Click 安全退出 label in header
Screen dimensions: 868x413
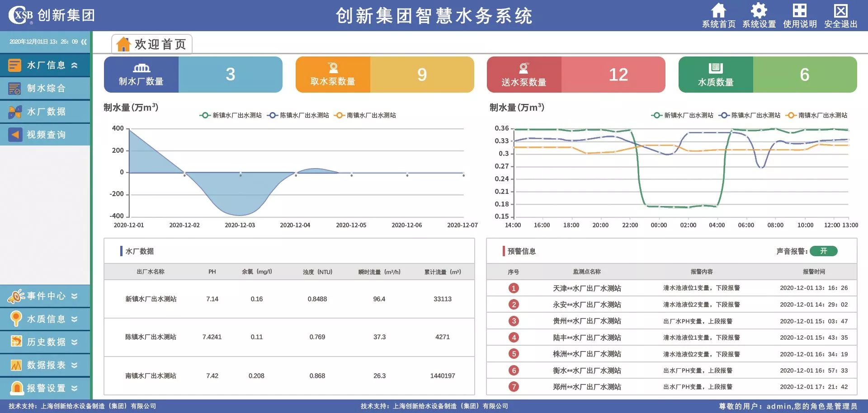[840, 24]
